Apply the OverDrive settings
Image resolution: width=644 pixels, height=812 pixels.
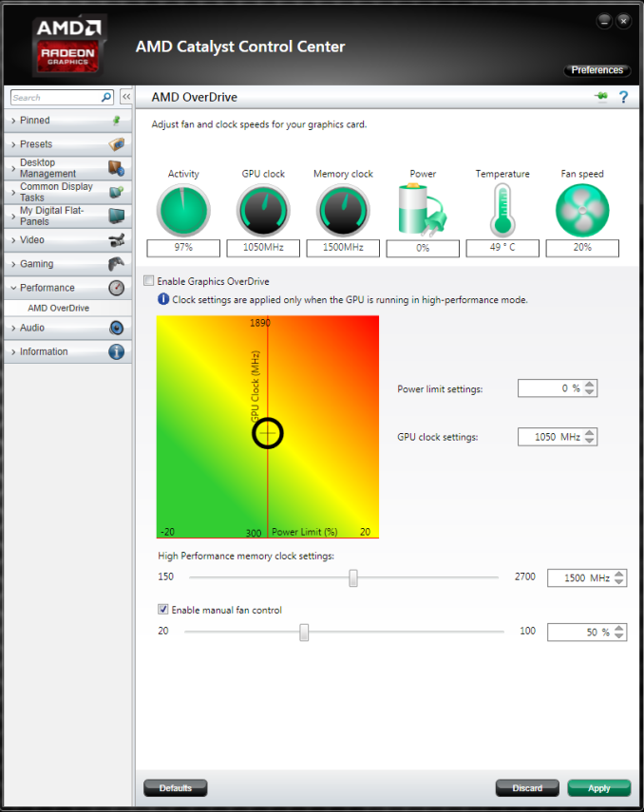coord(599,787)
